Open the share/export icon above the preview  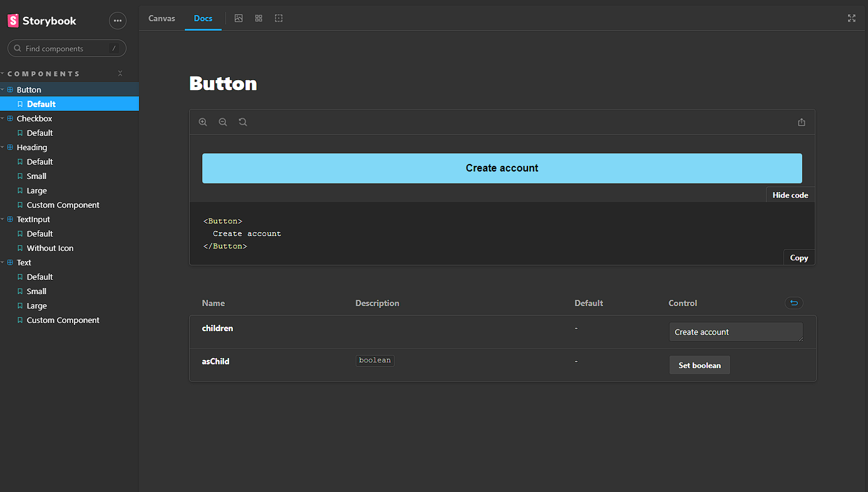click(x=802, y=121)
